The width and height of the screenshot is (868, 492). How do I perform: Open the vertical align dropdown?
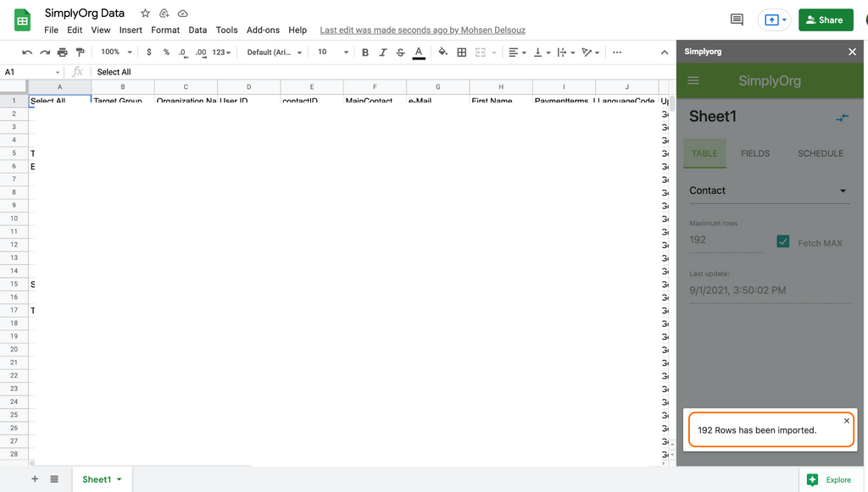[542, 52]
